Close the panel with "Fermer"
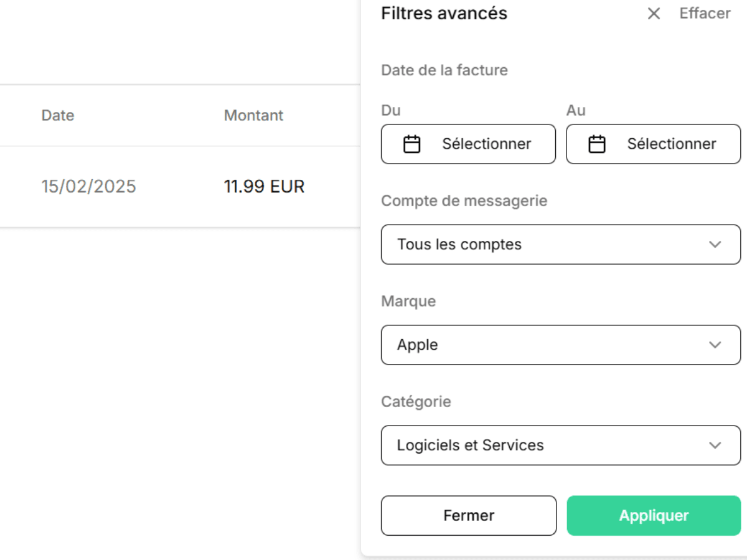 tap(468, 515)
